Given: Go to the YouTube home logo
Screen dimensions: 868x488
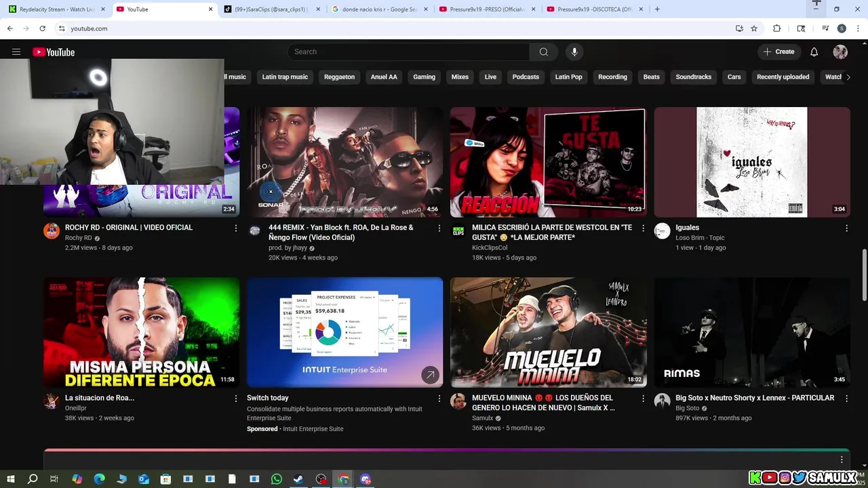Looking at the screenshot, I should (54, 52).
